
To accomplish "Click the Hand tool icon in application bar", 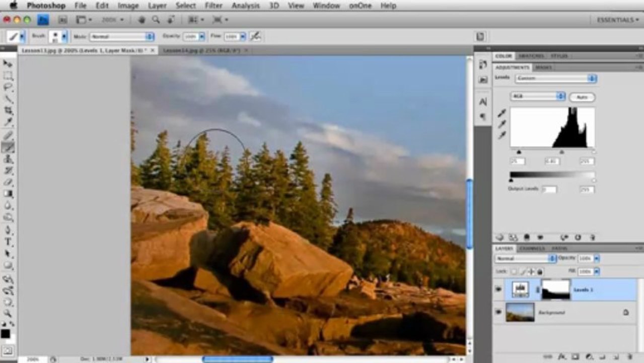I will 141,20.
